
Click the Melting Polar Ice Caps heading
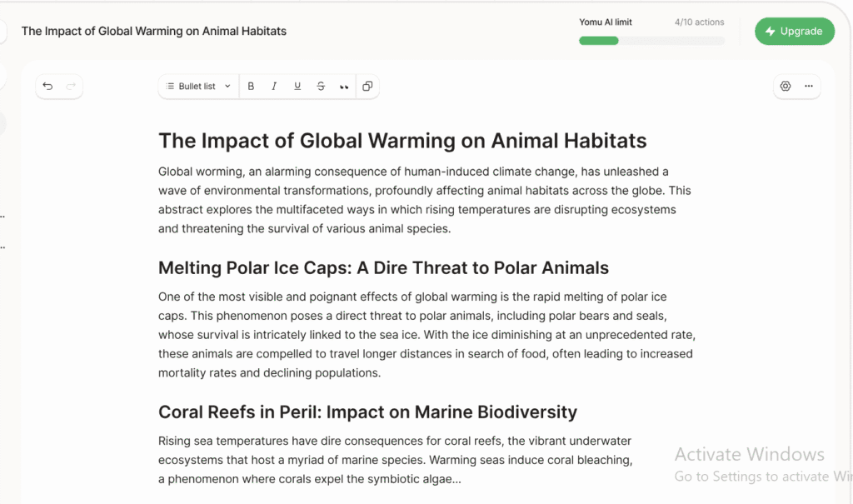pos(383,268)
